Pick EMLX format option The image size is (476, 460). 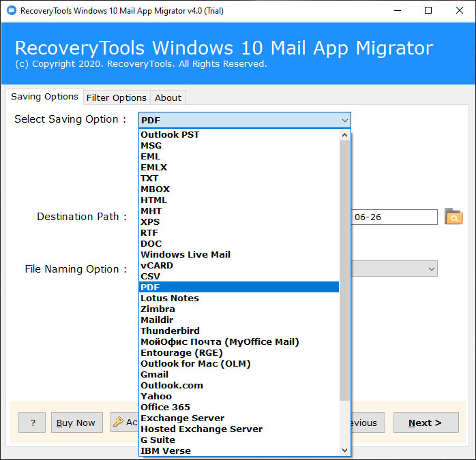pyautogui.click(x=239, y=167)
